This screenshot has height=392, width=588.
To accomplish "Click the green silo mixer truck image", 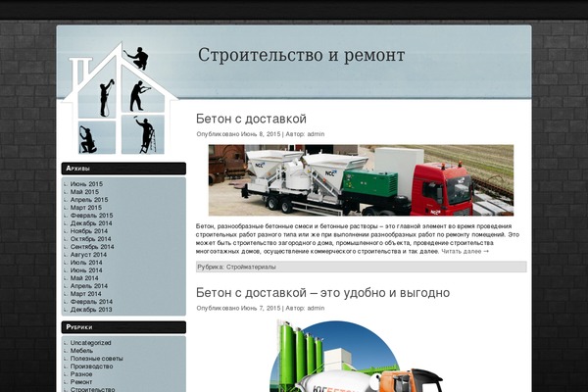I will pyautogui.click(x=357, y=356).
